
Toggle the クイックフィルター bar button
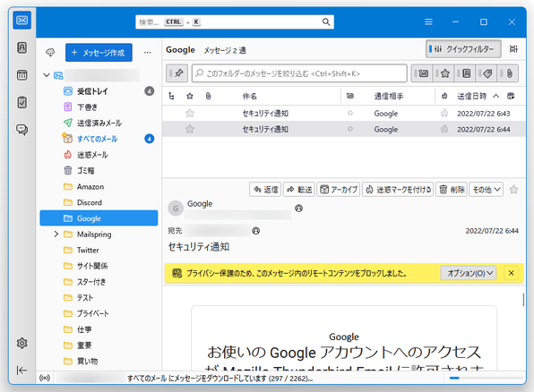point(463,49)
